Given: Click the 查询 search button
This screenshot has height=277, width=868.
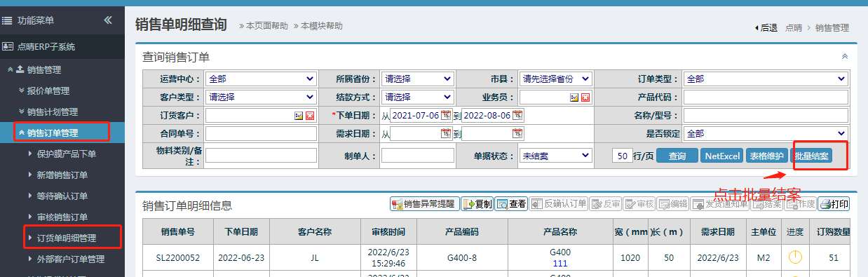Looking at the screenshot, I should point(677,156).
